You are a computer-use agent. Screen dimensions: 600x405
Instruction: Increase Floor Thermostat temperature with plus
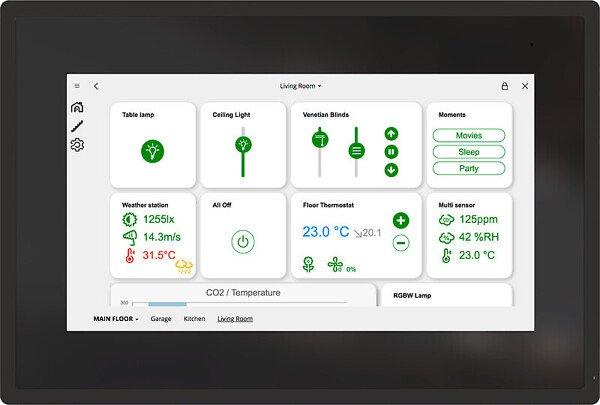tap(400, 221)
